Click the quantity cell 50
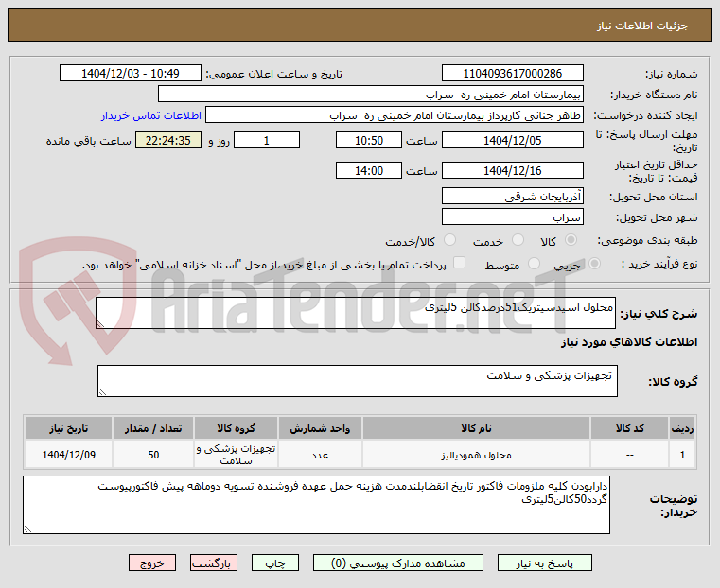The height and width of the screenshot is (588, 720). (x=153, y=455)
